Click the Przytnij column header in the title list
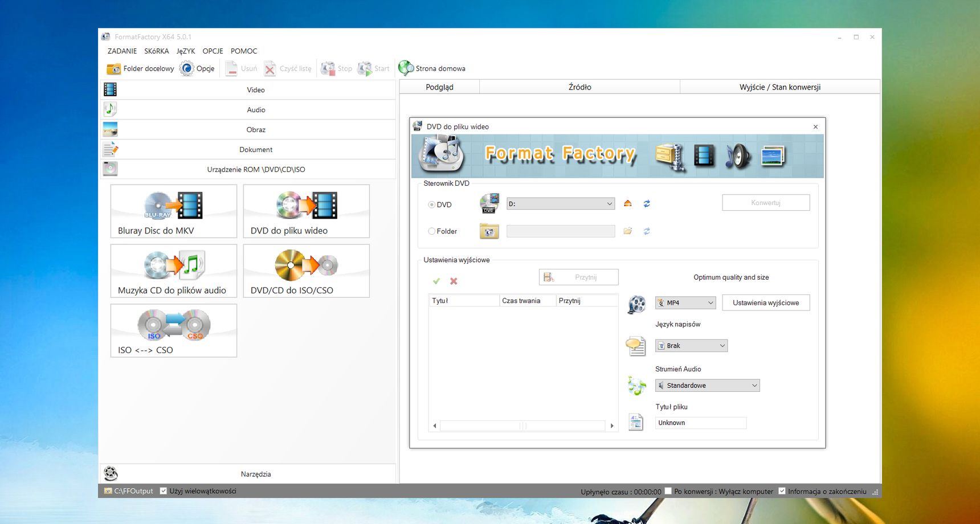This screenshot has width=980, height=524. tap(587, 301)
